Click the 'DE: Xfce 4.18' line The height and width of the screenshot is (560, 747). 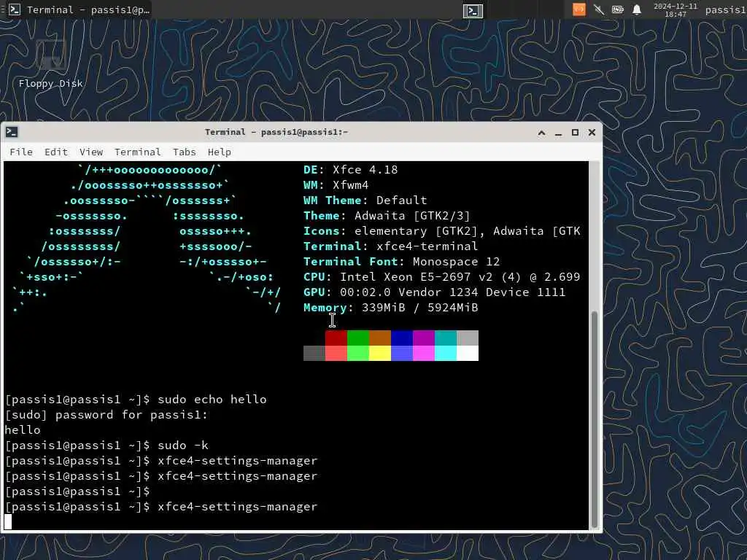(350, 169)
